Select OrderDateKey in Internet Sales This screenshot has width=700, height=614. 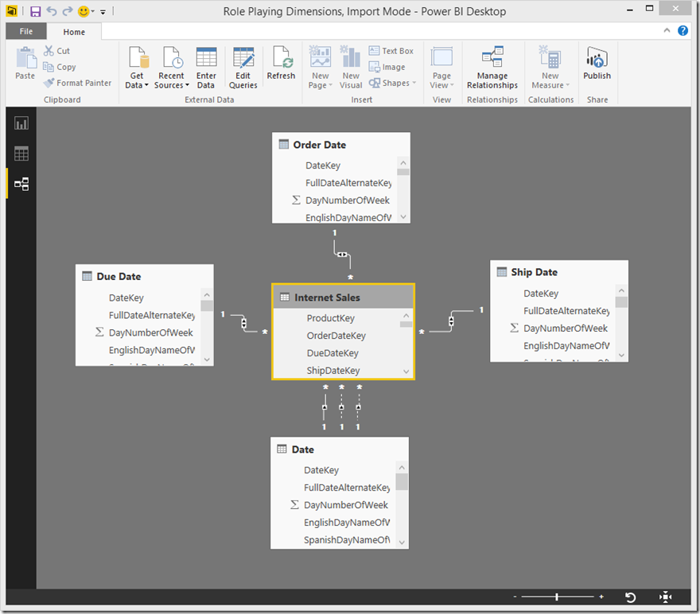336,336
